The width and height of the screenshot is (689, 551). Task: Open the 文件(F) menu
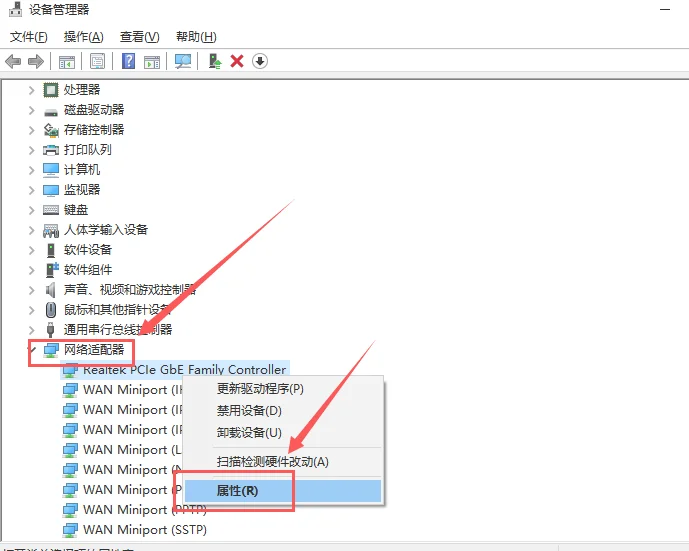pyautogui.click(x=29, y=37)
